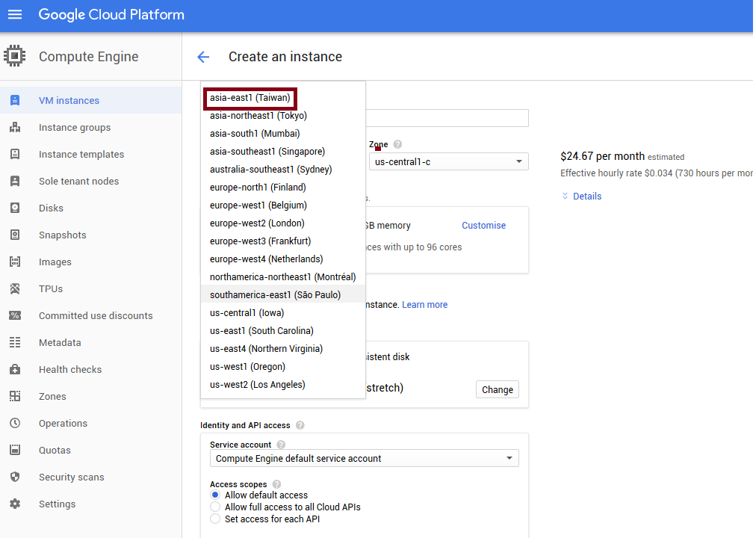Click the Security scans shield icon

[15, 477]
